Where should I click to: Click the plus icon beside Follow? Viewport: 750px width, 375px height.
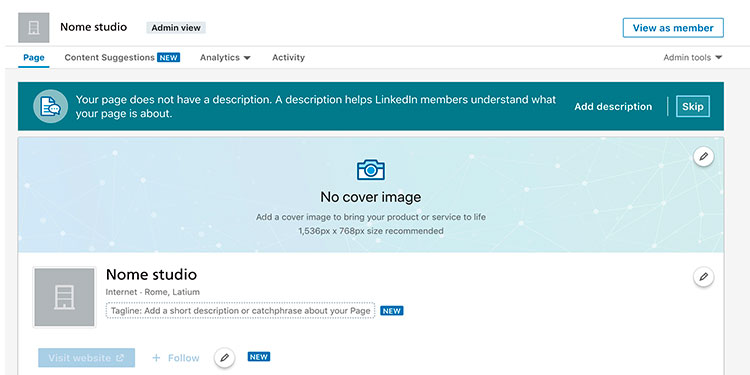(x=156, y=358)
